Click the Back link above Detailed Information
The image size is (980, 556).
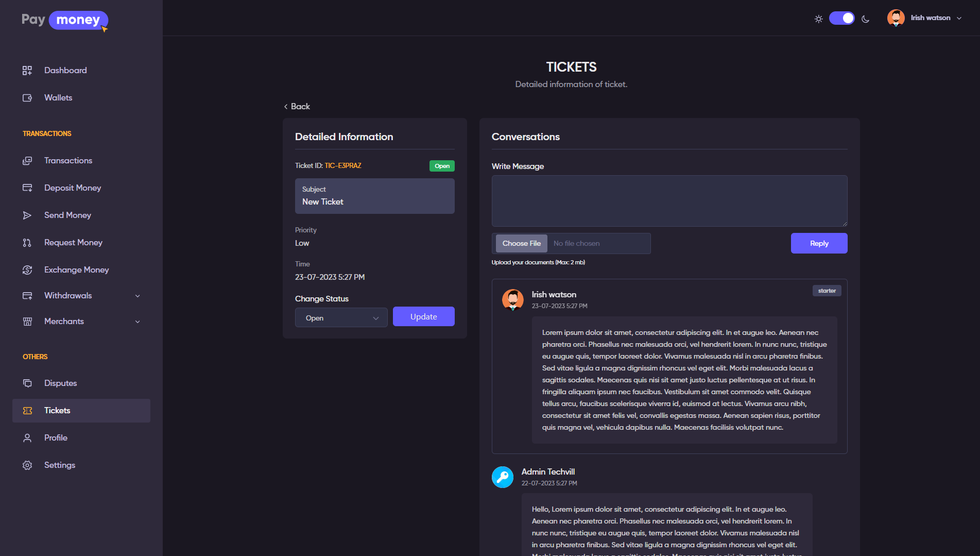click(x=297, y=106)
